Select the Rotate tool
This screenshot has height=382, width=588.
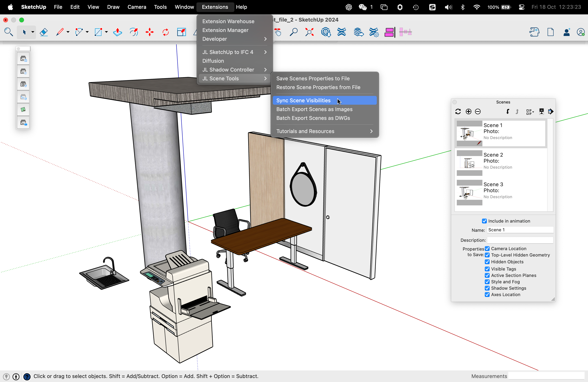pyautogui.click(x=166, y=32)
